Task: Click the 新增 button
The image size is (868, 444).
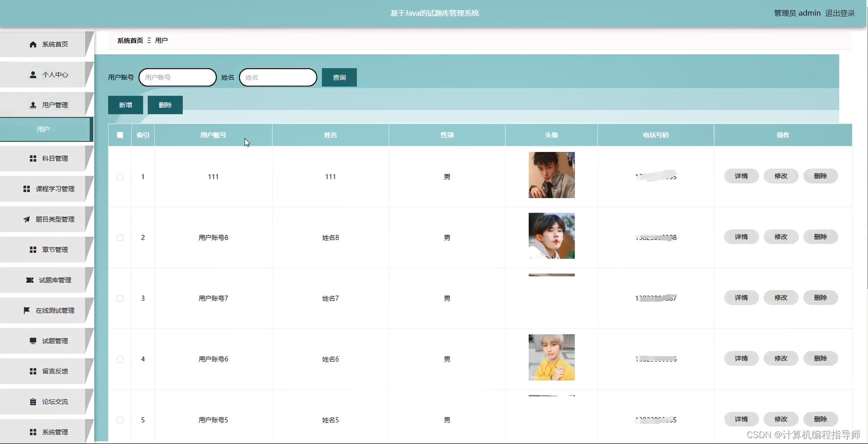Action: (126, 105)
